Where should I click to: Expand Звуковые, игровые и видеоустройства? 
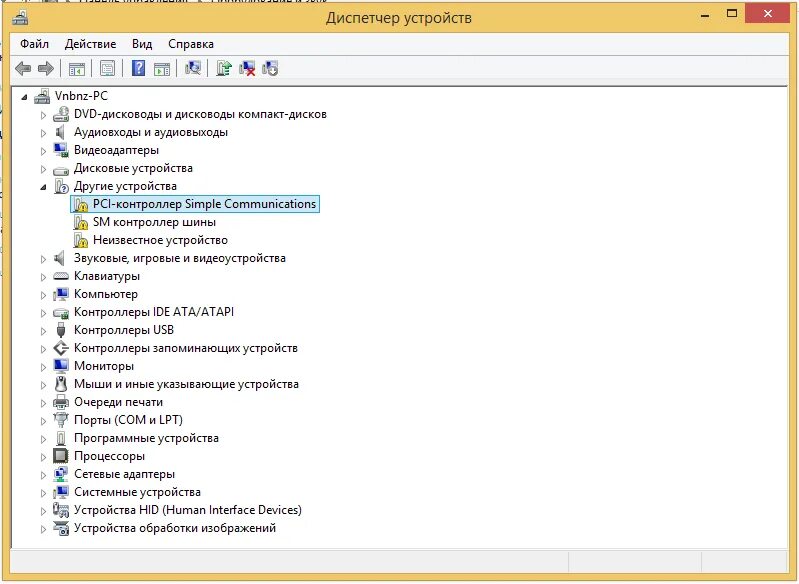tap(43, 259)
